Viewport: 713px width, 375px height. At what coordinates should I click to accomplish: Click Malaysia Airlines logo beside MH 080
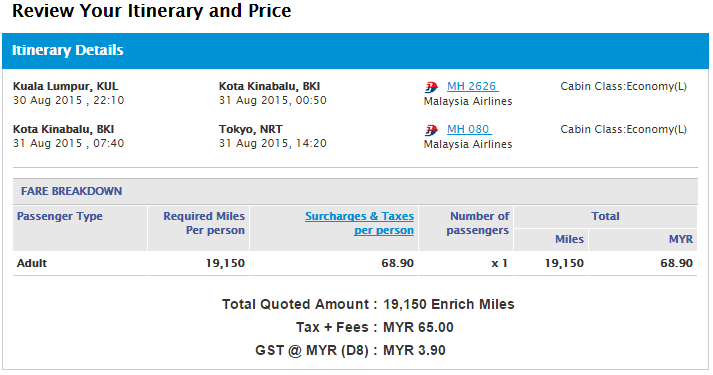click(431, 130)
